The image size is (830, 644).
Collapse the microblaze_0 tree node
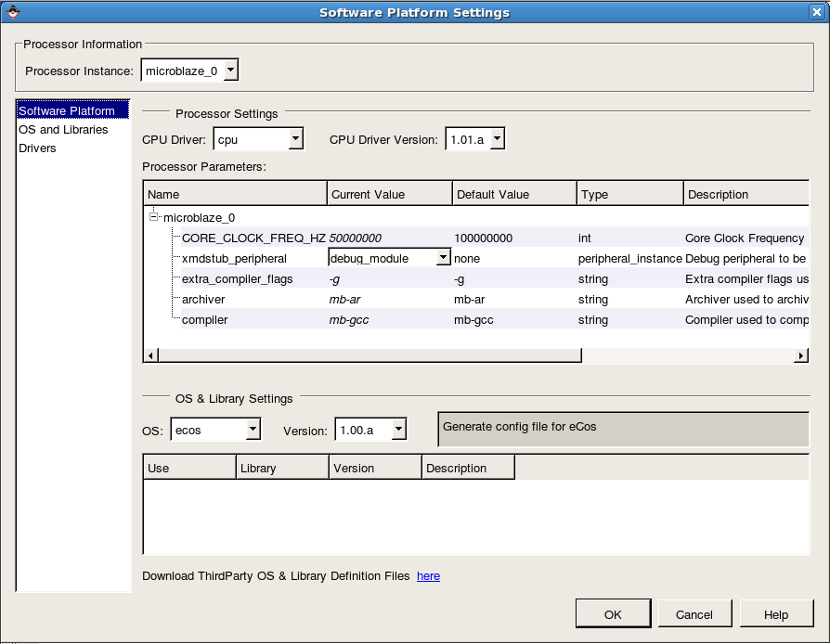coord(154,217)
